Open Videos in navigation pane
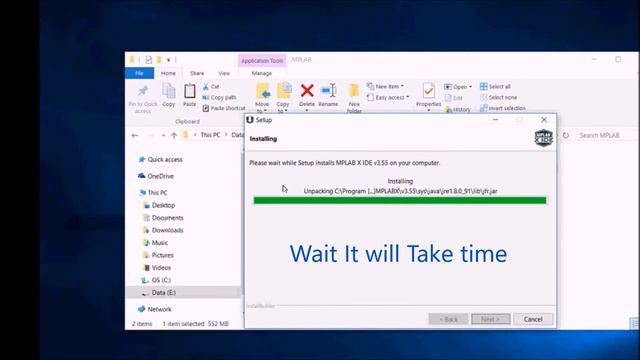Viewport: 640px width, 360px height. click(x=157, y=268)
